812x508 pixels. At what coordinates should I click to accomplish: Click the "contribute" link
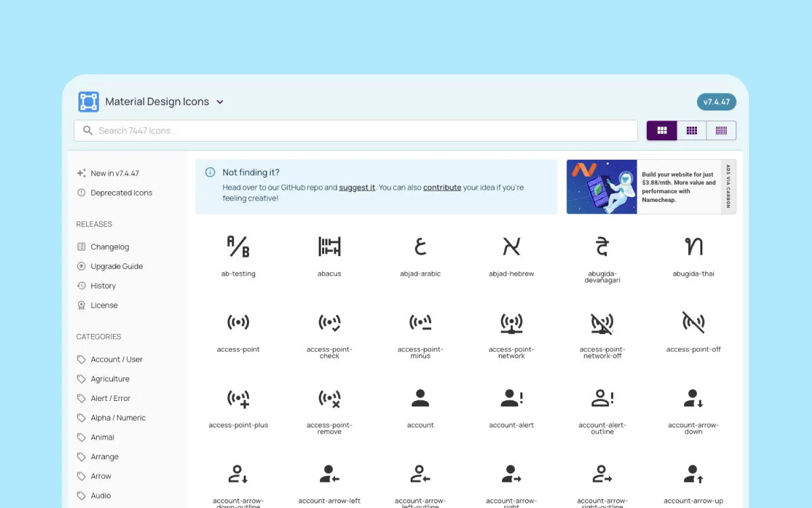click(x=442, y=188)
